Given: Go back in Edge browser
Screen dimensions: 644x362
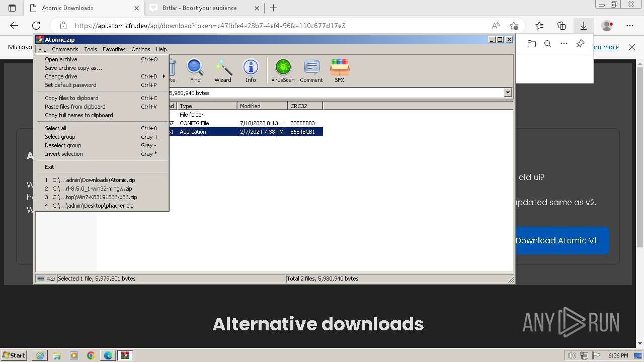Looking at the screenshot, I should [x=14, y=26].
